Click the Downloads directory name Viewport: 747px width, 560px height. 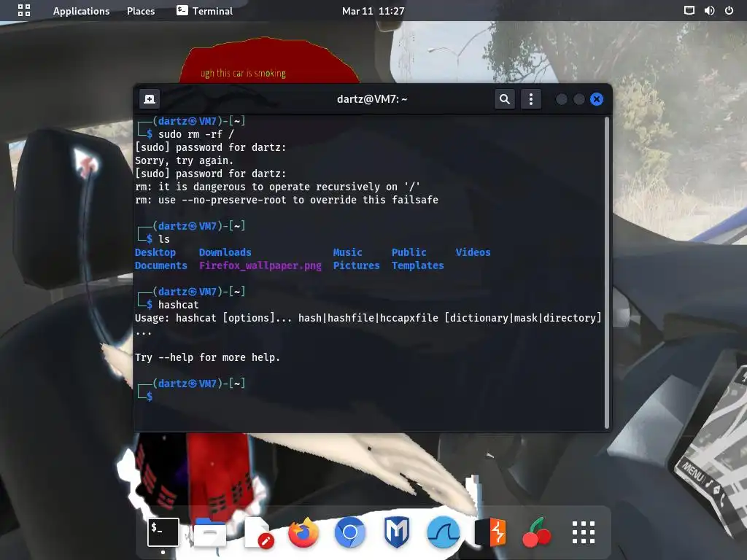tap(225, 252)
